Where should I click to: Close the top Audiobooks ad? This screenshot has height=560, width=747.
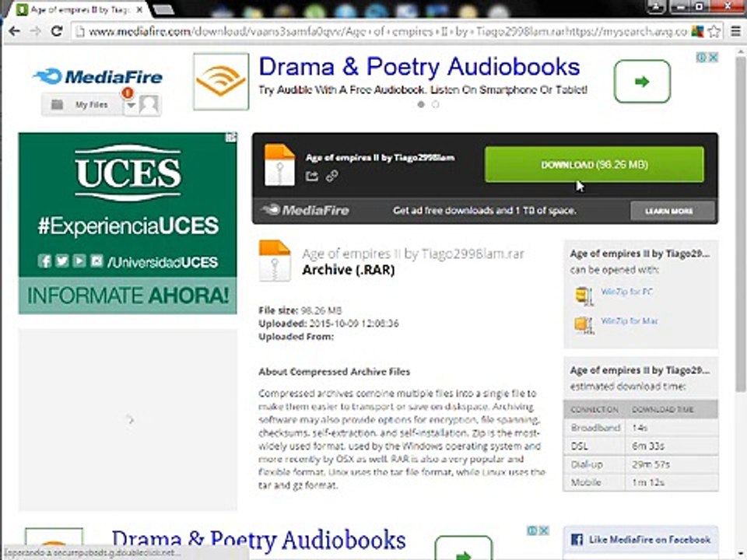coord(714,58)
